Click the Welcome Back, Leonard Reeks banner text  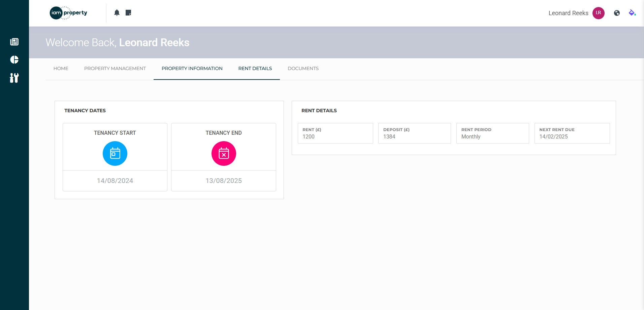[118, 42]
